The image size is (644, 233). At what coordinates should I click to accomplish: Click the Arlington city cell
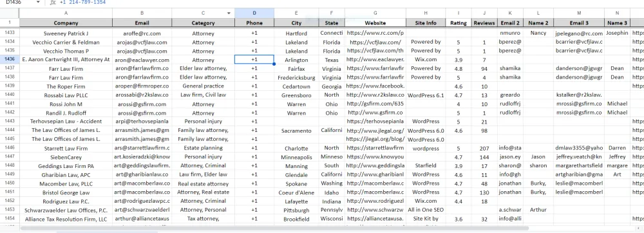click(x=296, y=59)
